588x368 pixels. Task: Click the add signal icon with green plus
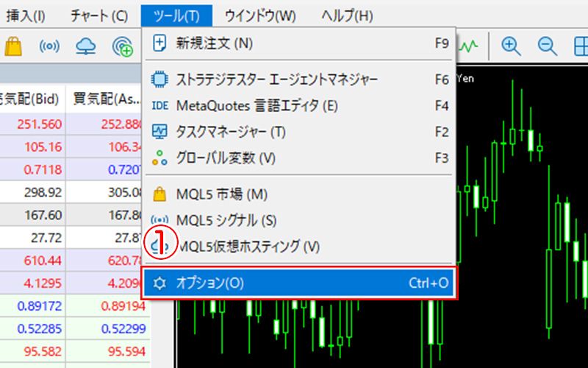[x=123, y=46]
